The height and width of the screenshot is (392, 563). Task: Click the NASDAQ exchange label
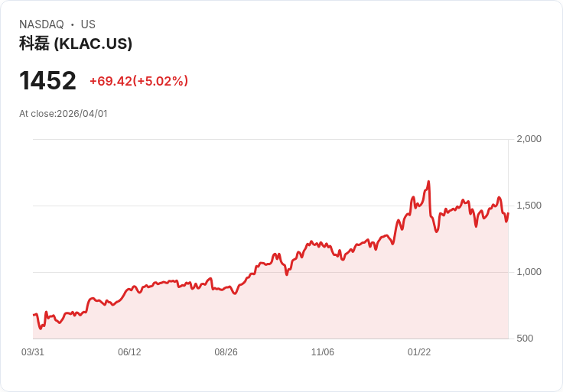point(41,24)
